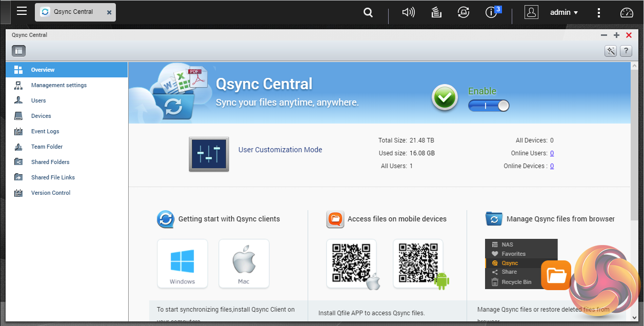Select Management settings in sidebar

point(58,85)
